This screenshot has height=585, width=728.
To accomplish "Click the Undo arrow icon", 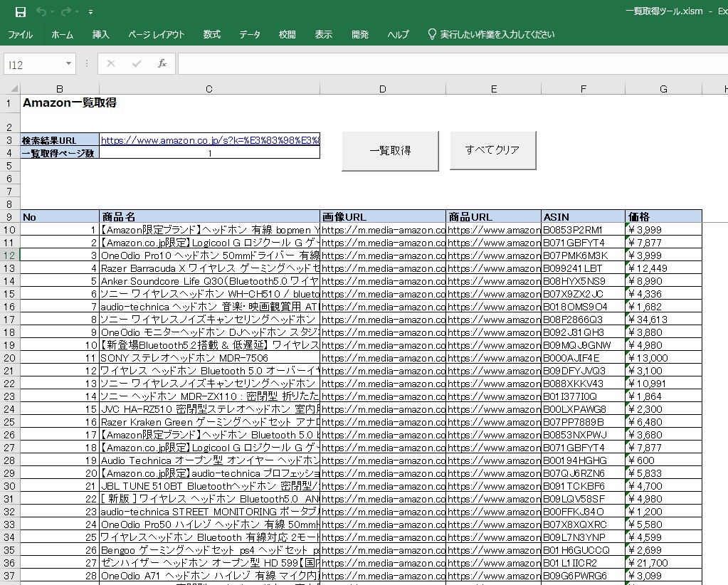I will click(41, 11).
